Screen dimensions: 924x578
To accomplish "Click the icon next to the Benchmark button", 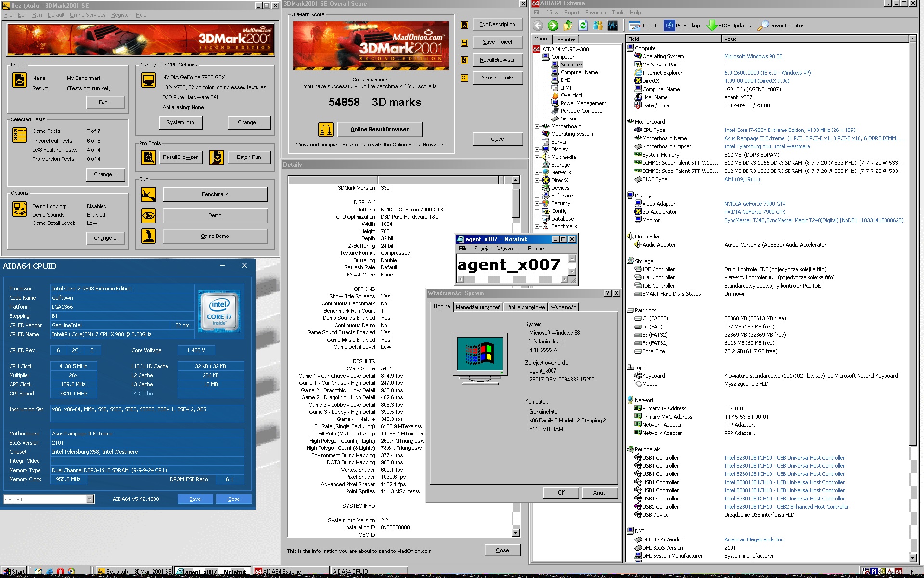I will (x=149, y=195).
